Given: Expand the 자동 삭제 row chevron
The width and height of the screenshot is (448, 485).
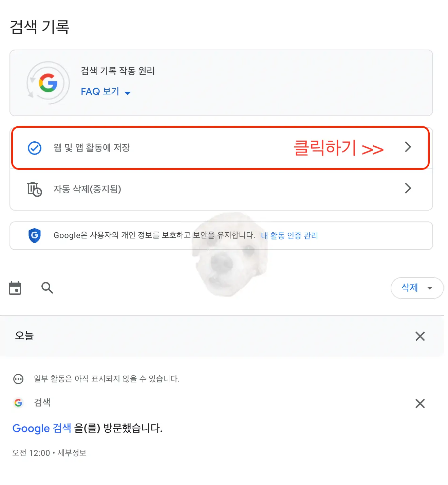Looking at the screenshot, I should point(408,189).
